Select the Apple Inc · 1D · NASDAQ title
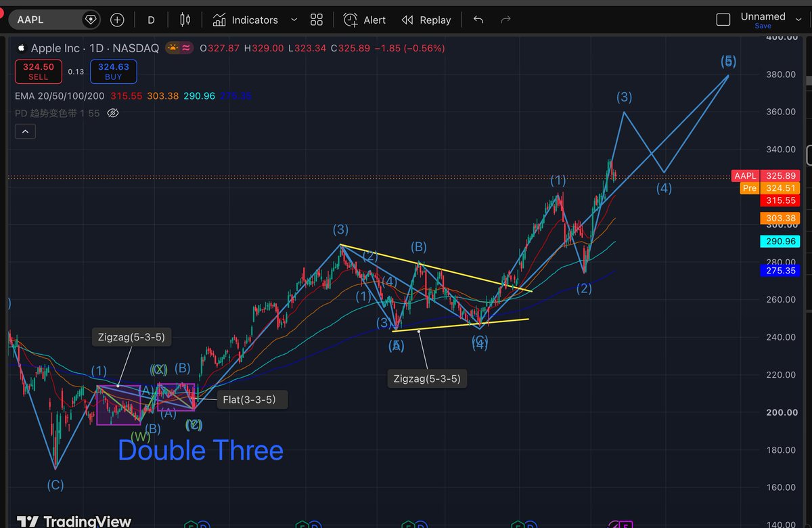 95,48
